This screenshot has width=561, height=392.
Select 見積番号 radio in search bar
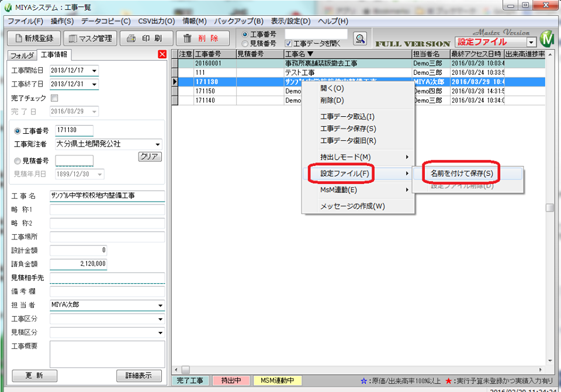click(245, 43)
